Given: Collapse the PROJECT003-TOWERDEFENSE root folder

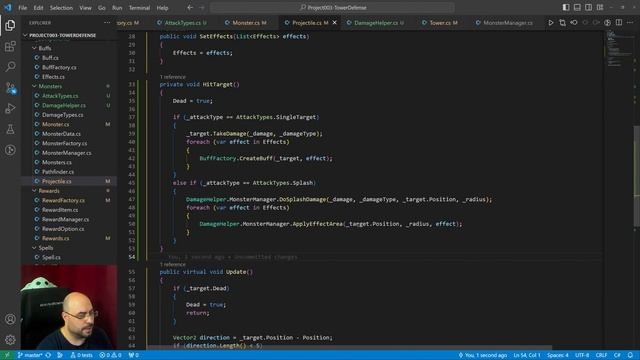Looking at the screenshot, I should tap(62, 36).
